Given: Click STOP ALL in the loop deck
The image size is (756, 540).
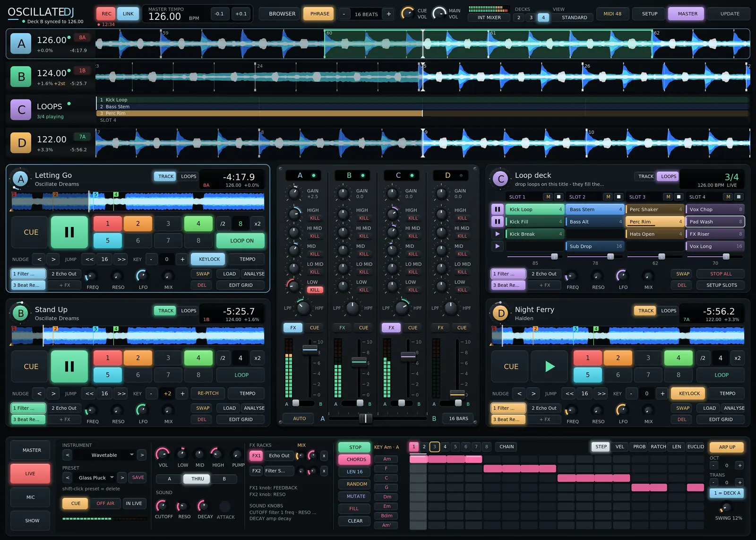Looking at the screenshot, I should click(x=721, y=274).
